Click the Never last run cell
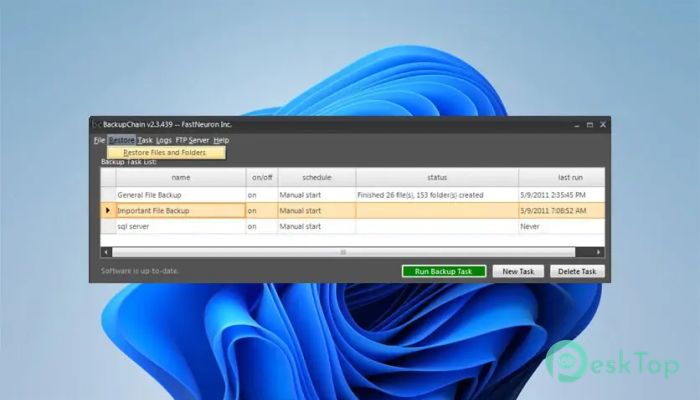The width and height of the screenshot is (700, 400). tap(562, 226)
